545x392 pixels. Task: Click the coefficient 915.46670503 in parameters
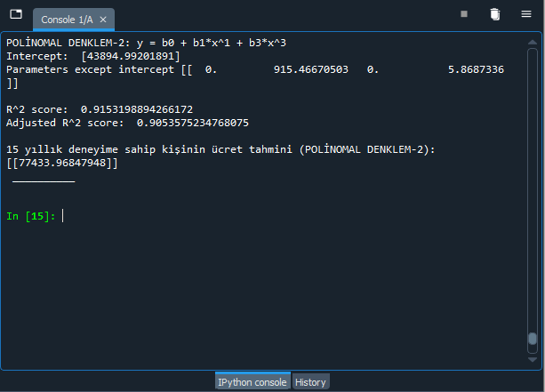(x=311, y=69)
